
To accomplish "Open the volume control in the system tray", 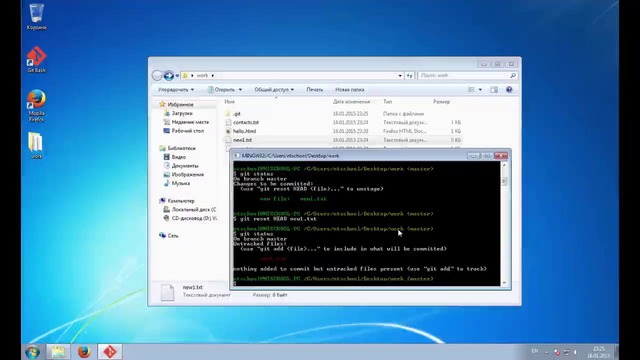I will point(576,352).
